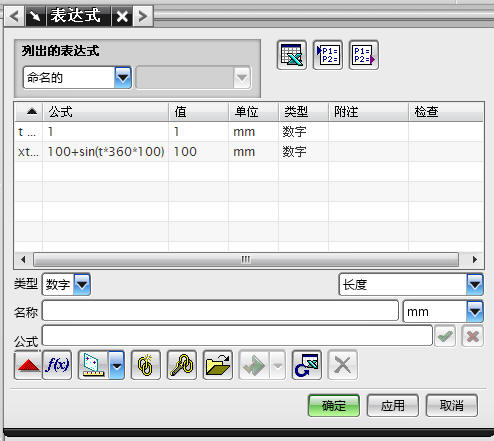Click the formula 100+sin(t*360*100)
Image resolution: width=494 pixels, height=441 pixels.
[x=106, y=152]
